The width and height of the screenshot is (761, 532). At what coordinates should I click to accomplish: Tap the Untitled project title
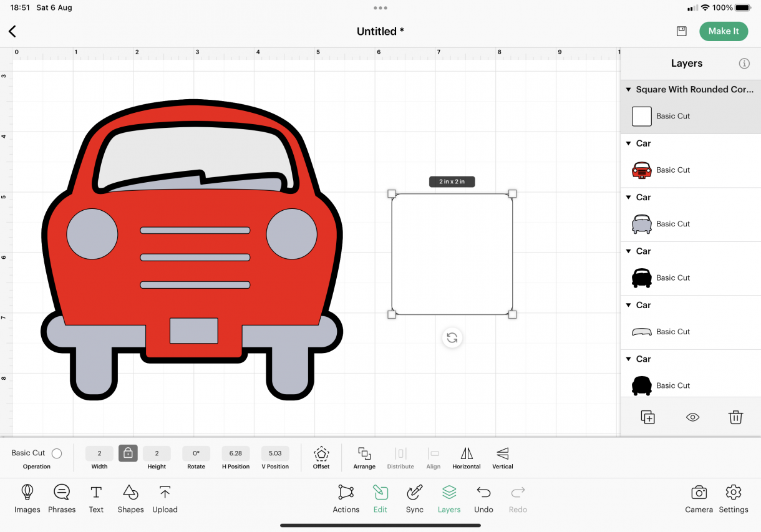click(380, 31)
